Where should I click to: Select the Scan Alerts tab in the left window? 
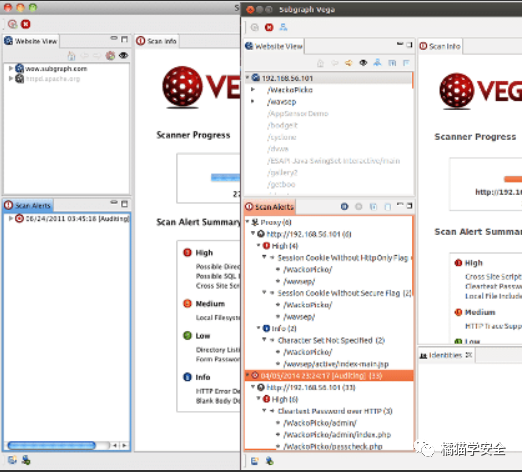coord(28,205)
